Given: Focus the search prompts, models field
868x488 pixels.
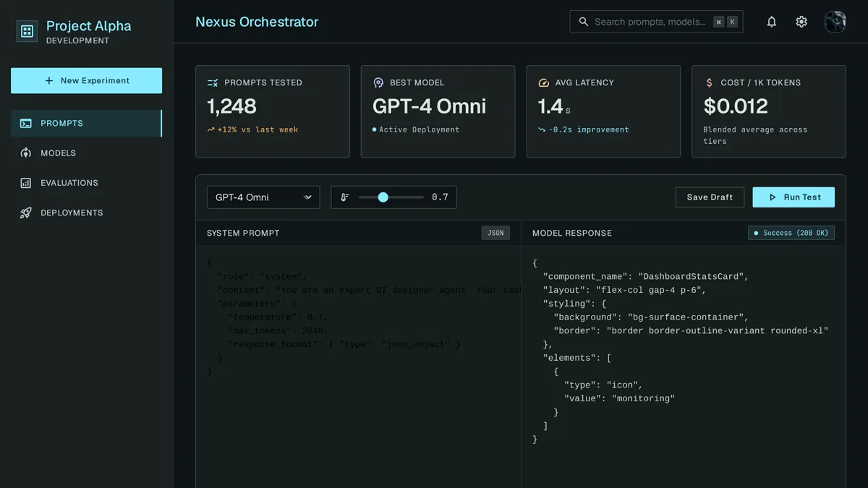Looking at the screenshot, I should (656, 22).
